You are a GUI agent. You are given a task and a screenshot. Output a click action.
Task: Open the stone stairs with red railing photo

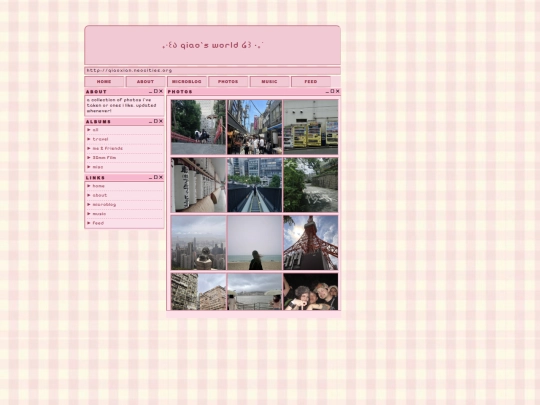pos(198,127)
